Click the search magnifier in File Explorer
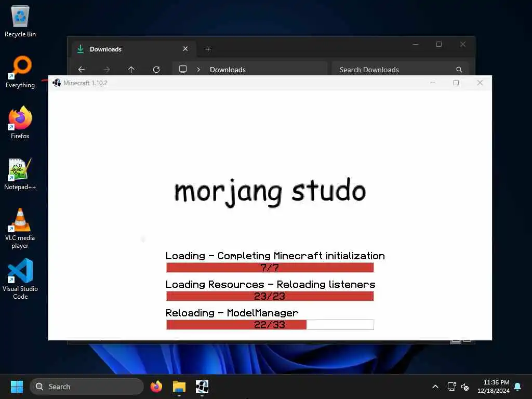Viewport: 532px width, 399px height. pyautogui.click(x=459, y=70)
